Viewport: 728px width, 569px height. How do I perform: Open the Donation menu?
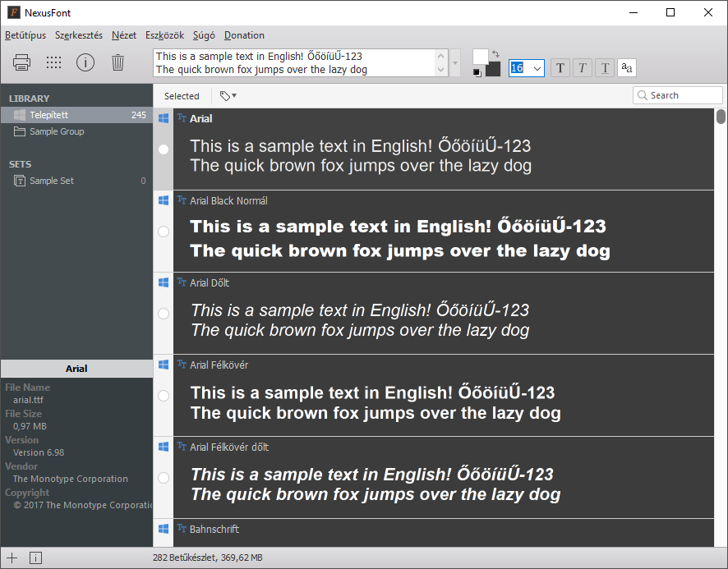point(244,35)
